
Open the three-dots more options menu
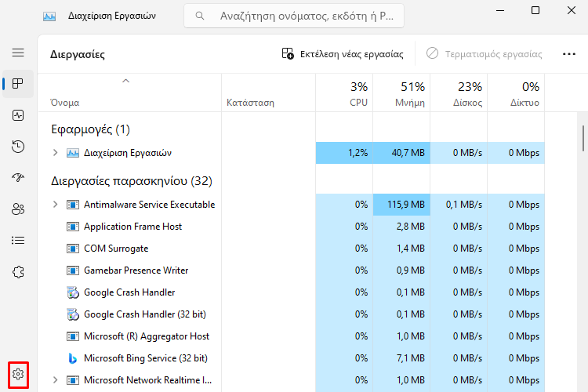point(569,54)
